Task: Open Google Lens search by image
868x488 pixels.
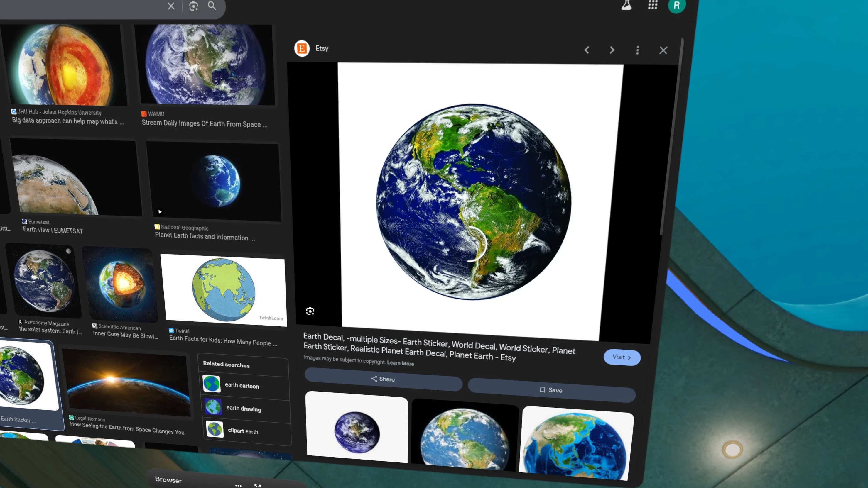Action: 193,6
